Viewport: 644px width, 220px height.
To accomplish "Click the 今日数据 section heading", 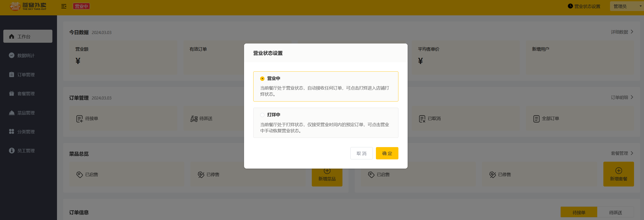I will click(x=79, y=32).
